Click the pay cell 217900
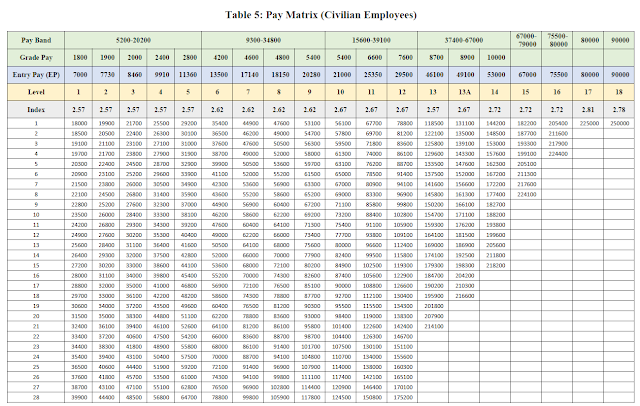The image size is (640, 406). [558, 144]
